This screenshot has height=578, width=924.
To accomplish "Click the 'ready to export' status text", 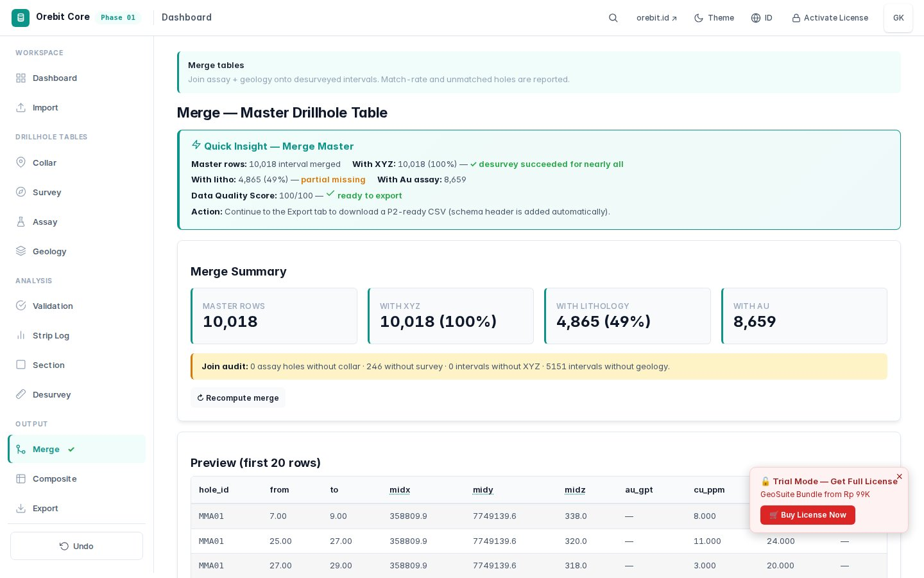I will pos(370,196).
